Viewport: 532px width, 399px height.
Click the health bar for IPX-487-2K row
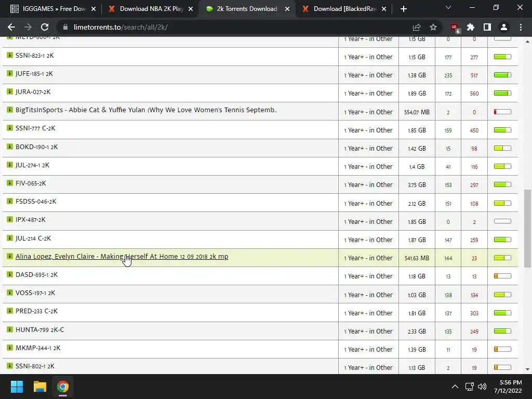pyautogui.click(x=502, y=221)
